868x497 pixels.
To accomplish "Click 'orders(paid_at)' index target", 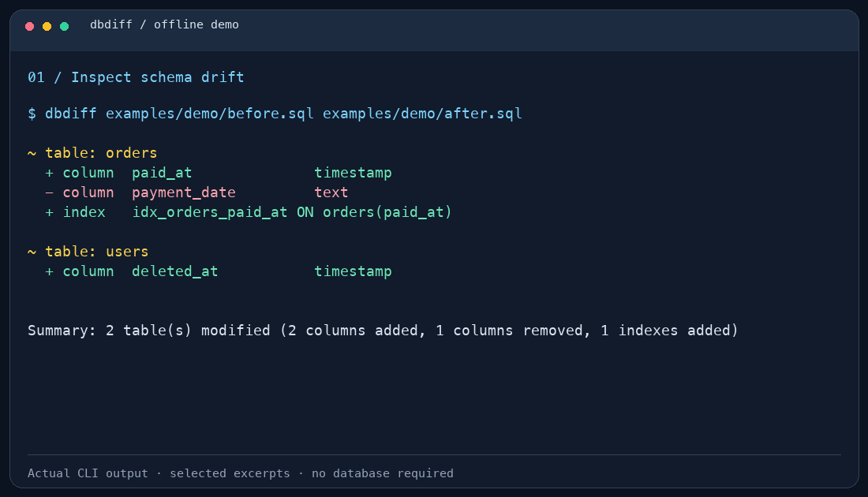I will [x=387, y=212].
